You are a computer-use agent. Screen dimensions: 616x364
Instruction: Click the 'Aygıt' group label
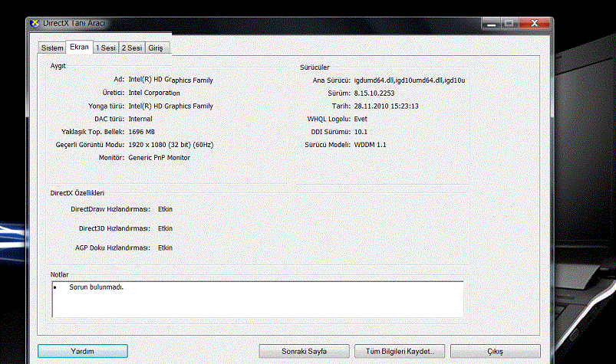click(58, 66)
